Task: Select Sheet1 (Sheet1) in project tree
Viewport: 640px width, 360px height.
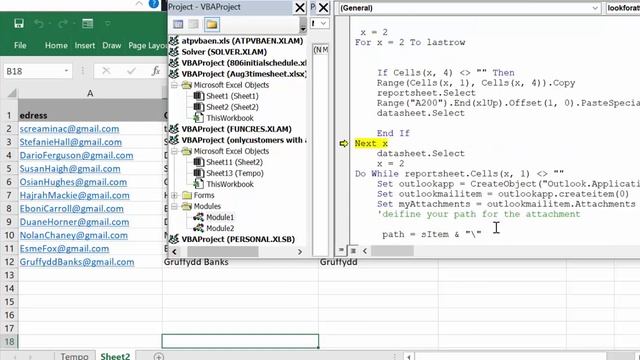Action: pyautogui.click(x=232, y=96)
